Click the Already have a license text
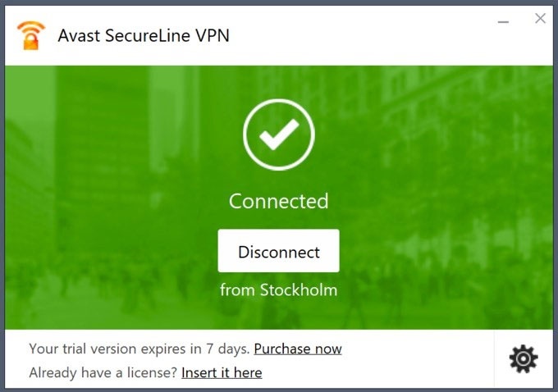The height and width of the screenshot is (392, 558). pyautogui.click(x=103, y=372)
